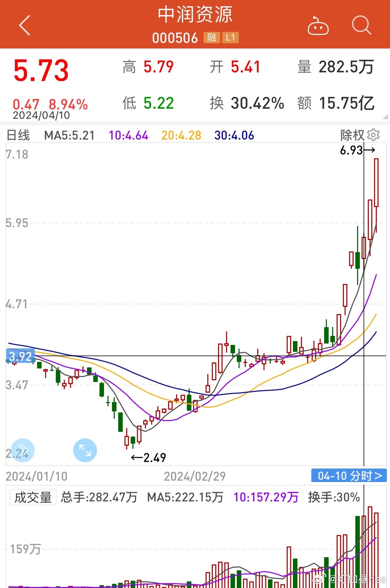Tap MA5:5.21 indicator value

coord(69,135)
